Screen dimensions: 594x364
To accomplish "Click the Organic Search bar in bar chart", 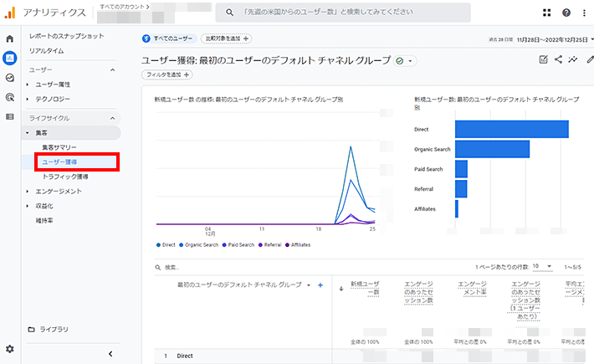I will pyautogui.click(x=493, y=149).
